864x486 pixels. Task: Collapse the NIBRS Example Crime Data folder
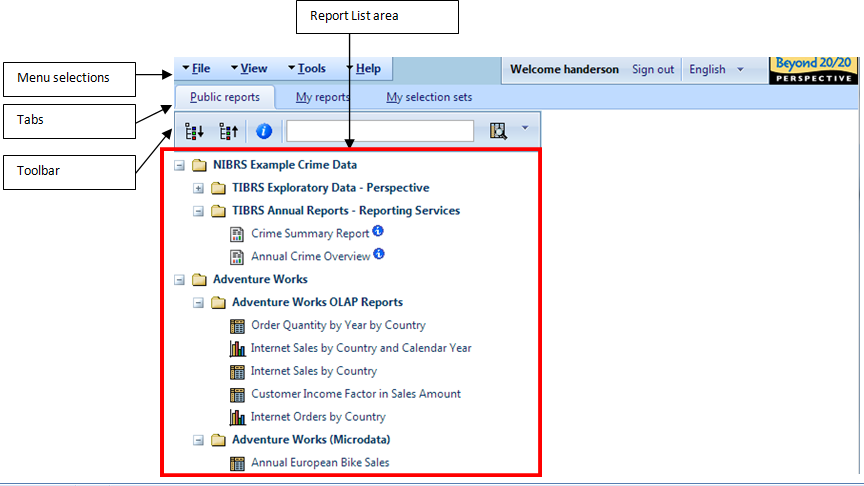pyautogui.click(x=179, y=165)
